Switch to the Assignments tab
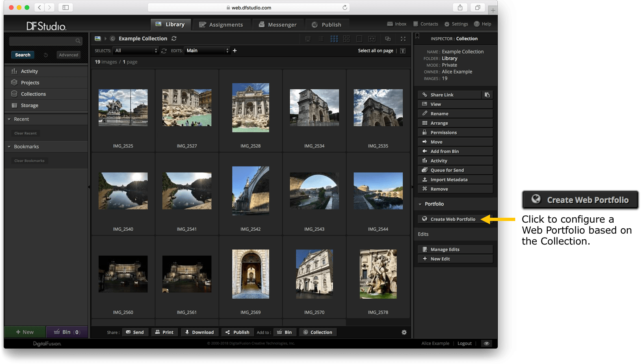Viewport: 642px width, 364px height. [x=221, y=24]
